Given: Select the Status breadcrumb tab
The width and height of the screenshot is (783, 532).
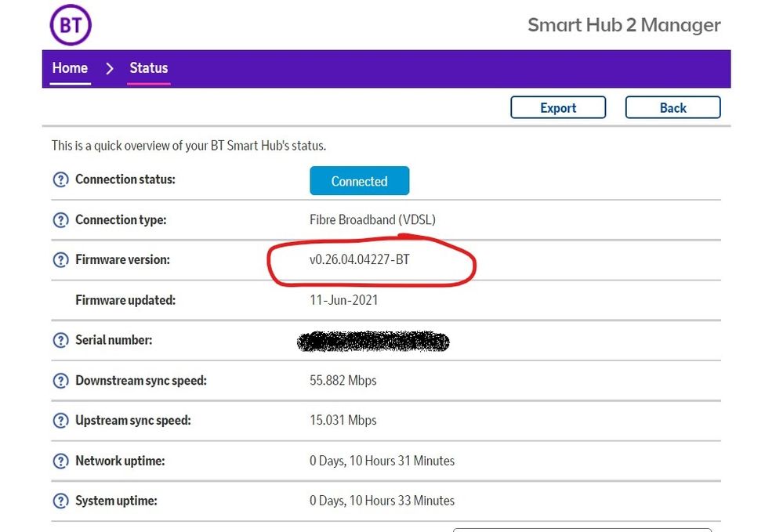Looking at the screenshot, I should 149,68.
